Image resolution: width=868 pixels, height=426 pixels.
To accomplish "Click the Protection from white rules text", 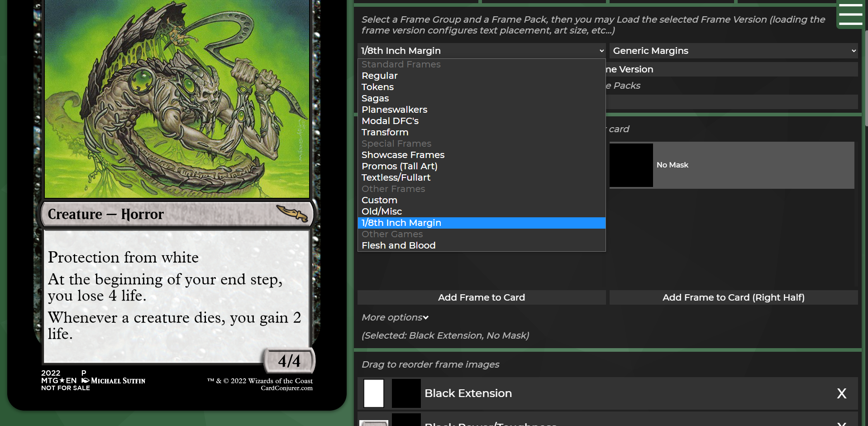I will [123, 257].
